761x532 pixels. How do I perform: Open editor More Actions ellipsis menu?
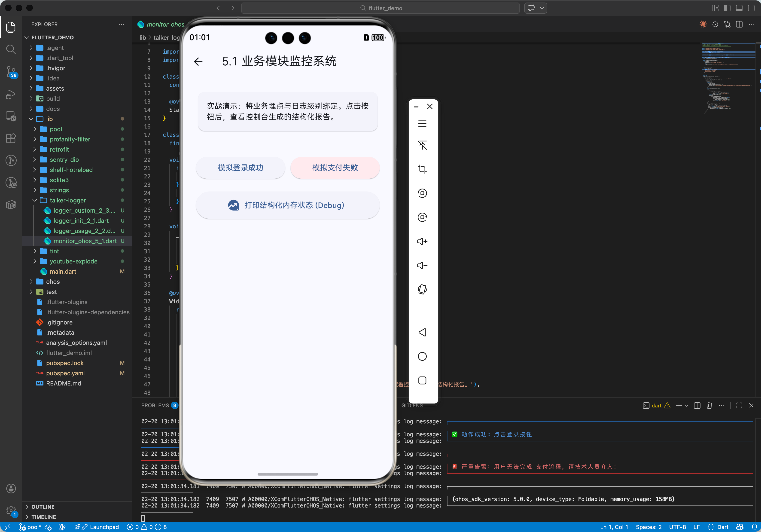[751, 24]
